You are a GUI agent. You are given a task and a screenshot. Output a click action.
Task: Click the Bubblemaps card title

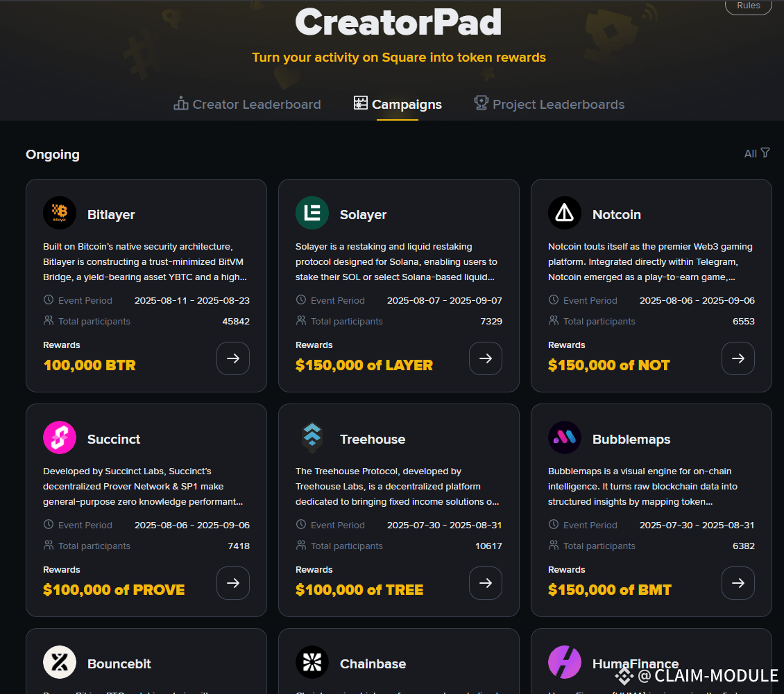631,439
